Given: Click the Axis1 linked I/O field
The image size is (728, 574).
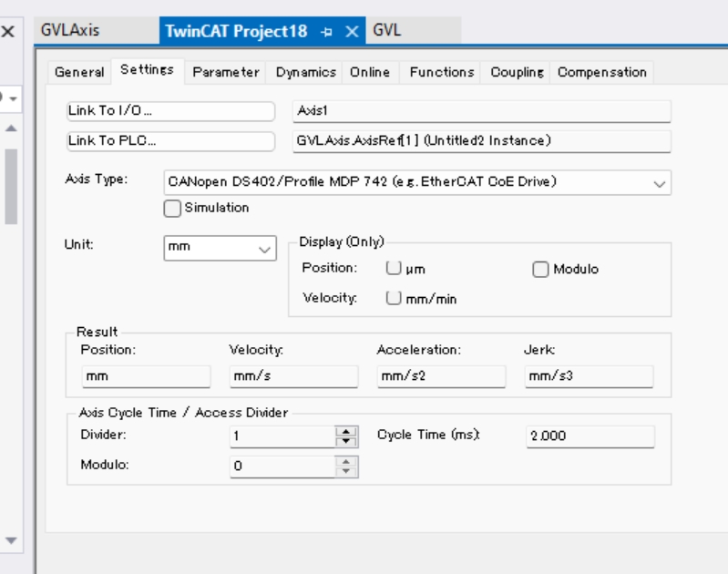Looking at the screenshot, I should click(x=481, y=111).
